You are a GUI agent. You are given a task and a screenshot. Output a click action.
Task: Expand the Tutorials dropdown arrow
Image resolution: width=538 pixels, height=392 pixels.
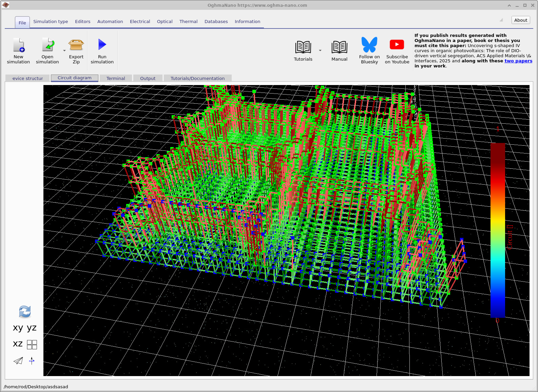point(320,51)
